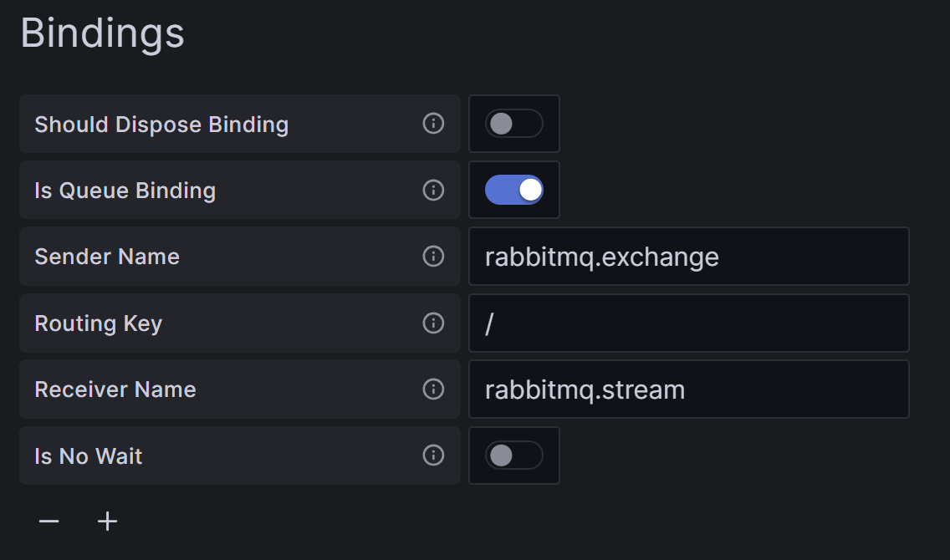The height and width of the screenshot is (560, 950).
Task: Click the rabbitmq.exchange Sender Name field
Action: (689, 256)
